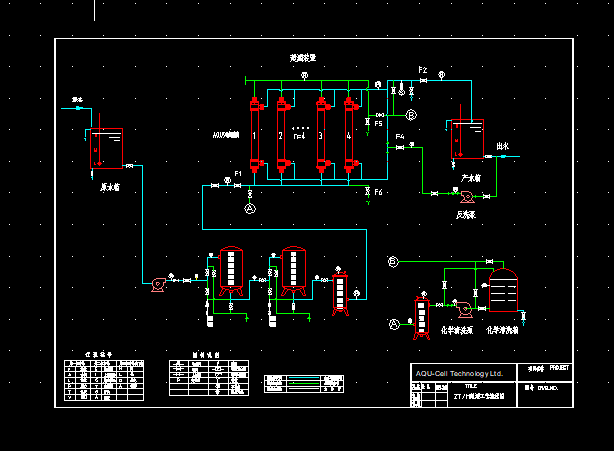Click the backwash pump symbol above 反洗泵
The image size is (614, 451).
coord(467,197)
